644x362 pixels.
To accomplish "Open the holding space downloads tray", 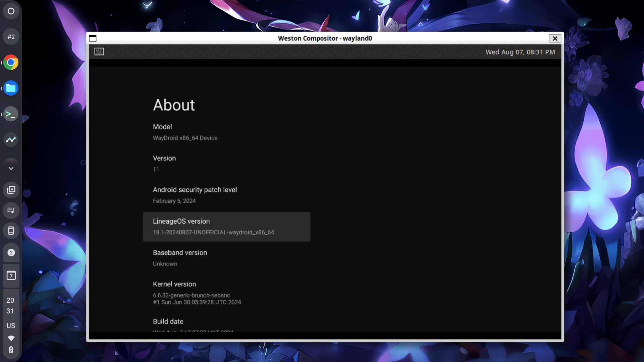I will [x=11, y=190].
